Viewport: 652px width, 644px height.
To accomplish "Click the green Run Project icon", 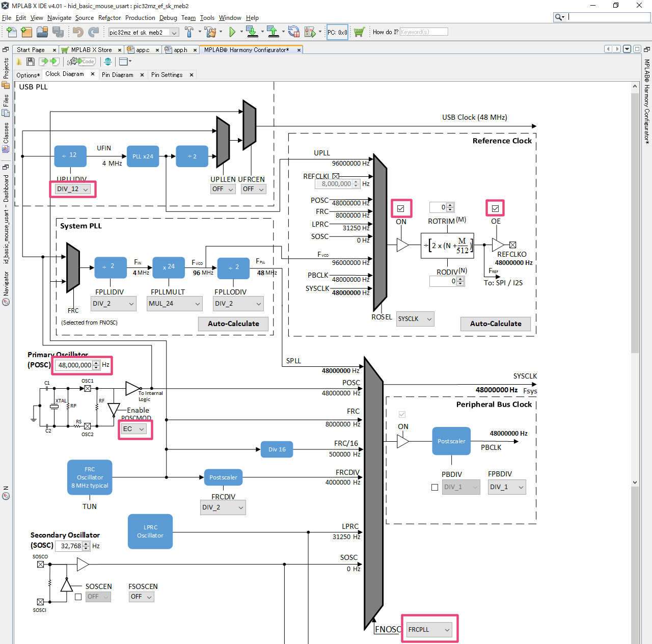I will tap(232, 32).
